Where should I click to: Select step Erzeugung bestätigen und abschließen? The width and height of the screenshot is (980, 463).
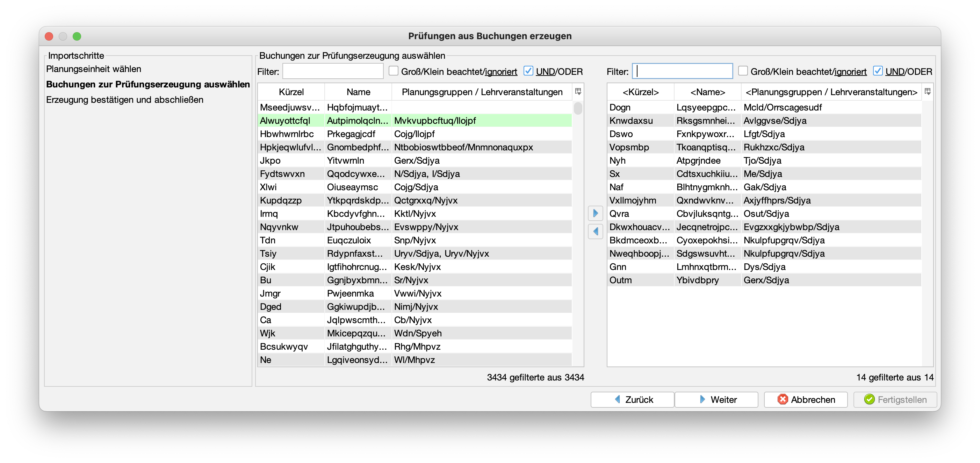point(125,100)
